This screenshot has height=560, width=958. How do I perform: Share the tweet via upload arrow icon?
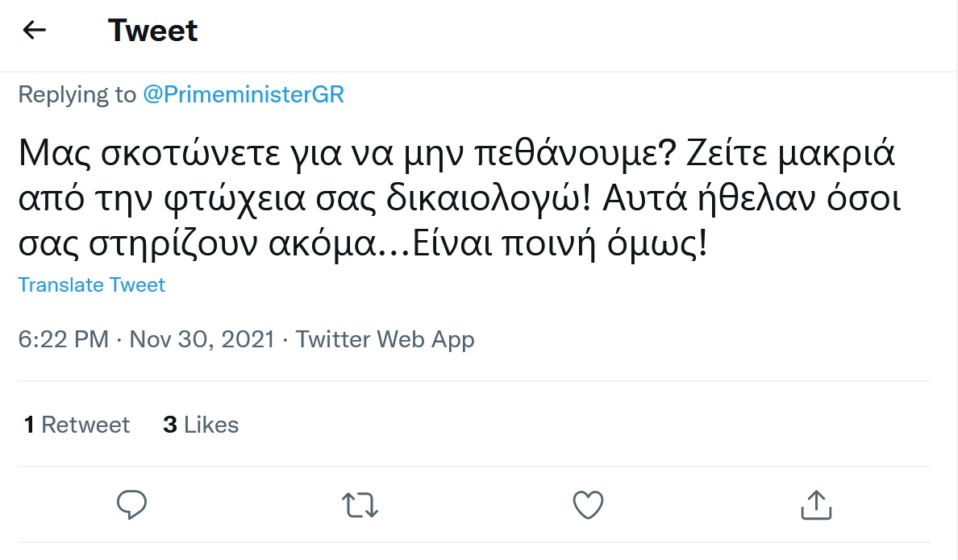[x=815, y=504]
